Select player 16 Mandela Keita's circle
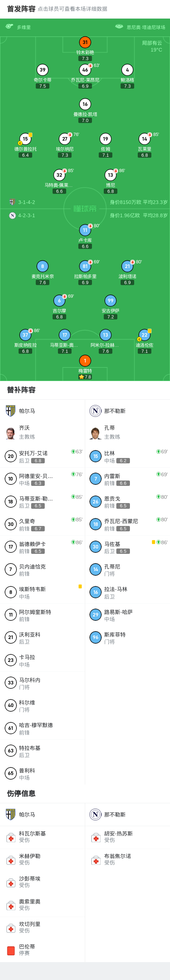The height and width of the screenshot is (980, 170). (85, 104)
